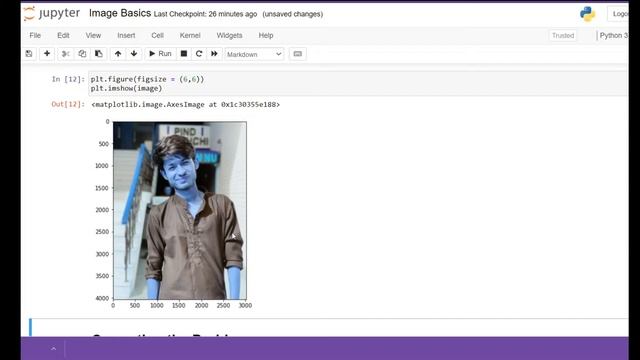Restart kernel and run all cells
The height and width of the screenshot is (360, 640).
(214, 54)
